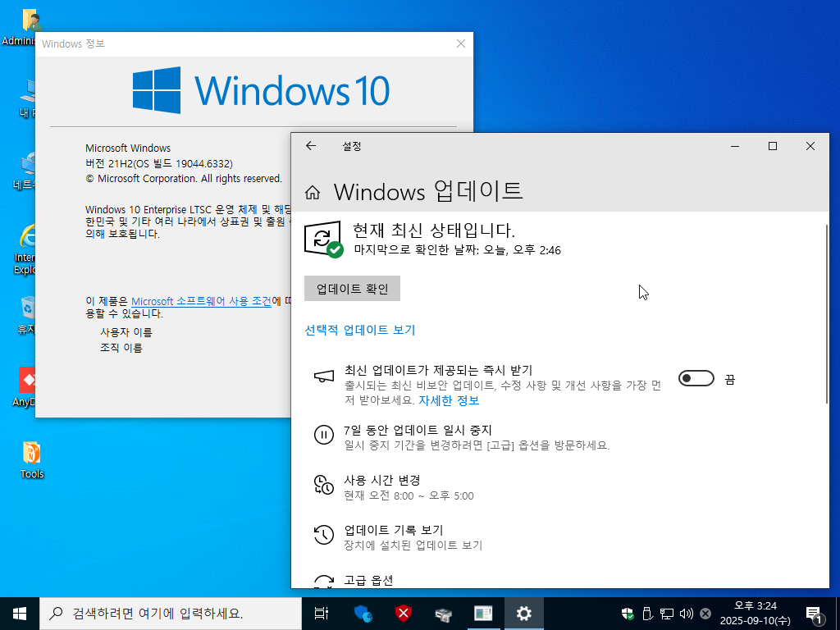Click the 현재 최신 상태입니다. heading
The height and width of the screenshot is (630, 840).
[x=433, y=231]
